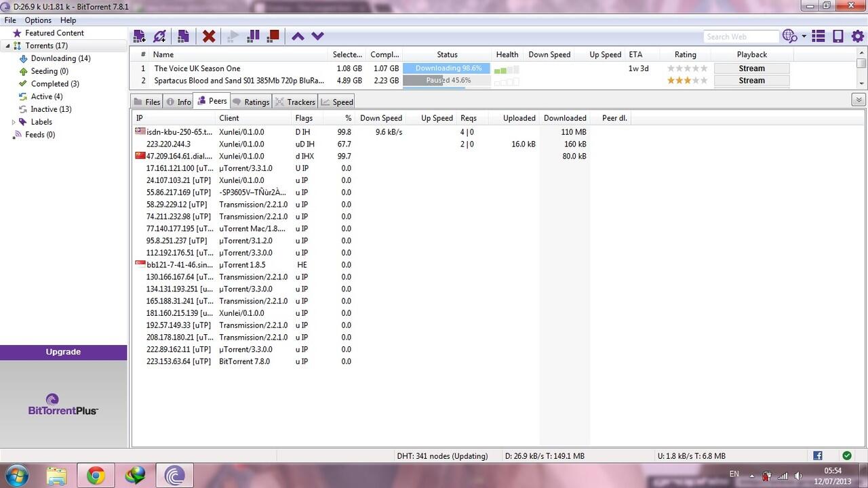Switch to the Ratings tab

251,102
